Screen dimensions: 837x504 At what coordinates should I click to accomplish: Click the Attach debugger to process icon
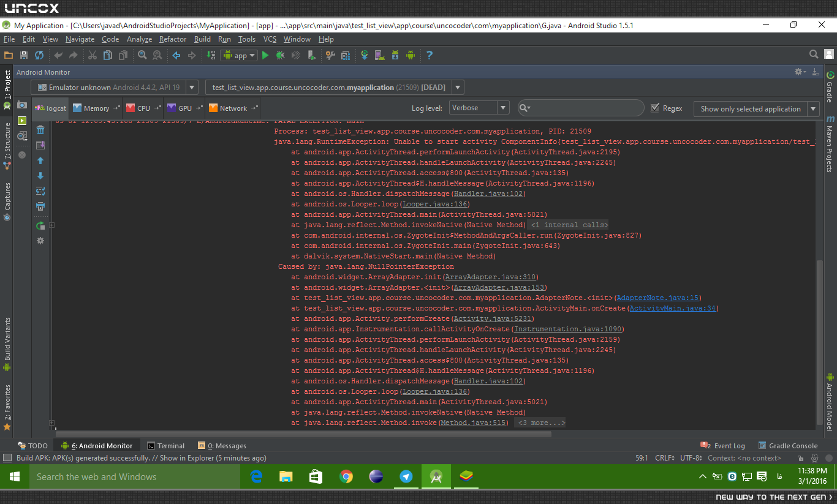[x=312, y=55]
